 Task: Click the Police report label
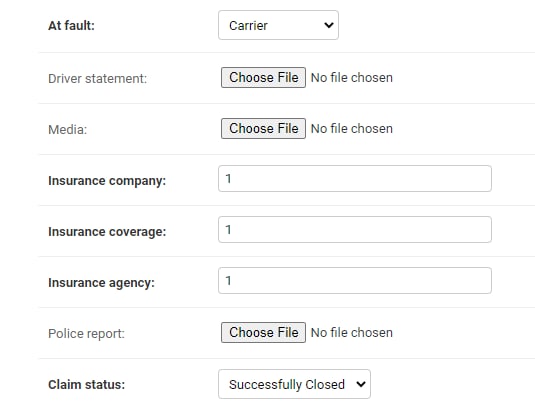(86, 334)
